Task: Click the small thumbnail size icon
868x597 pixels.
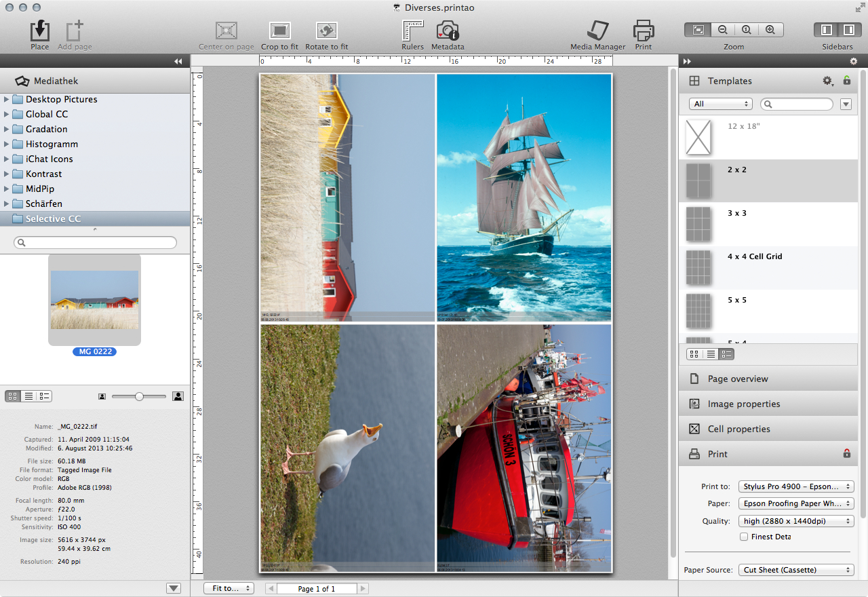Action: click(102, 396)
